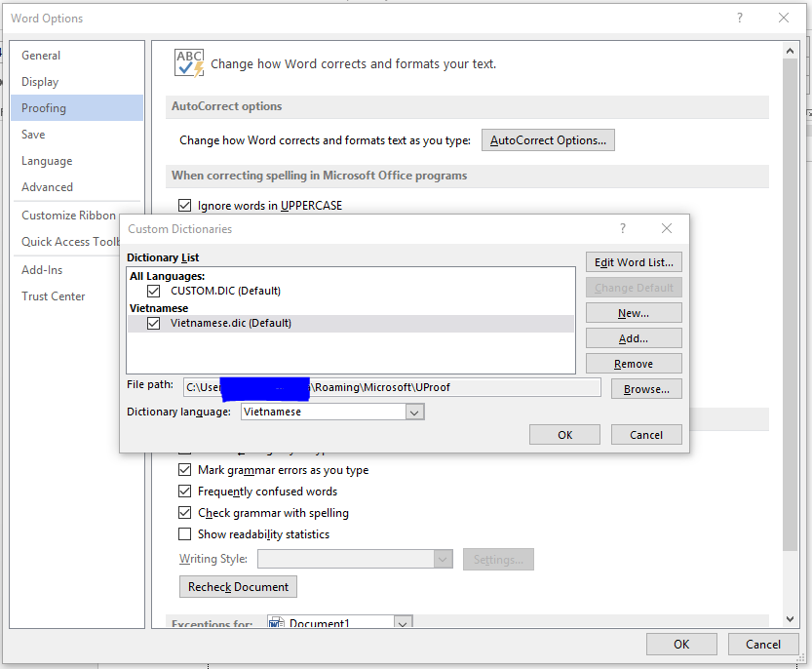The width and height of the screenshot is (812, 669).
Task: Click the Word Options help question mark
Action: tap(740, 18)
